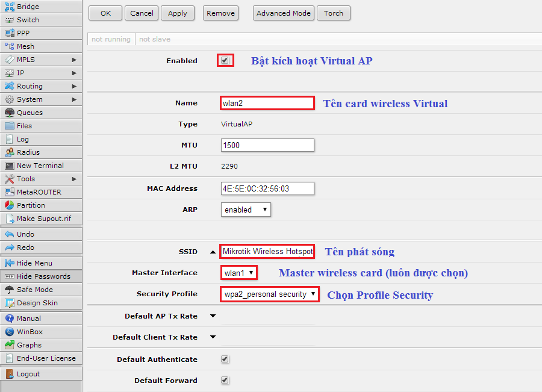Open the Queues tree icon

(x=10, y=113)
